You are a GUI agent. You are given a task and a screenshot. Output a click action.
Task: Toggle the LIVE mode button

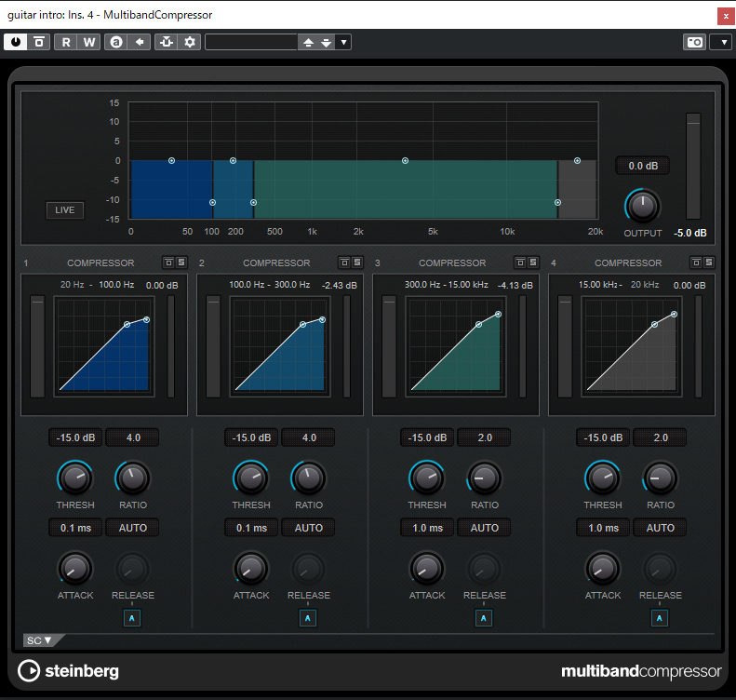click(x=65, y=209)
